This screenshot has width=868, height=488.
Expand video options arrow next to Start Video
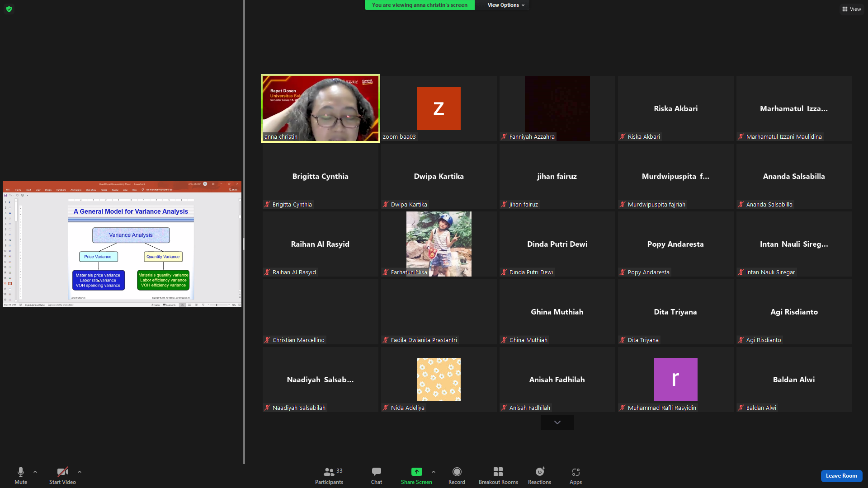pos(80,472)
